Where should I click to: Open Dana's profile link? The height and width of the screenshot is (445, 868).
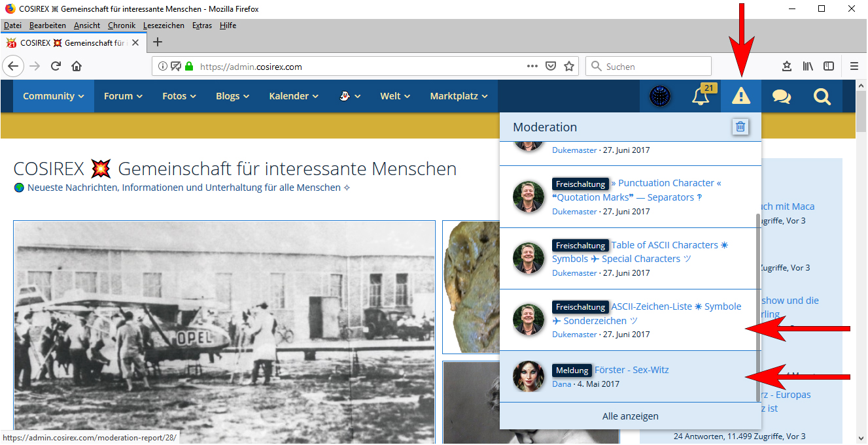[x=561, y=384]
